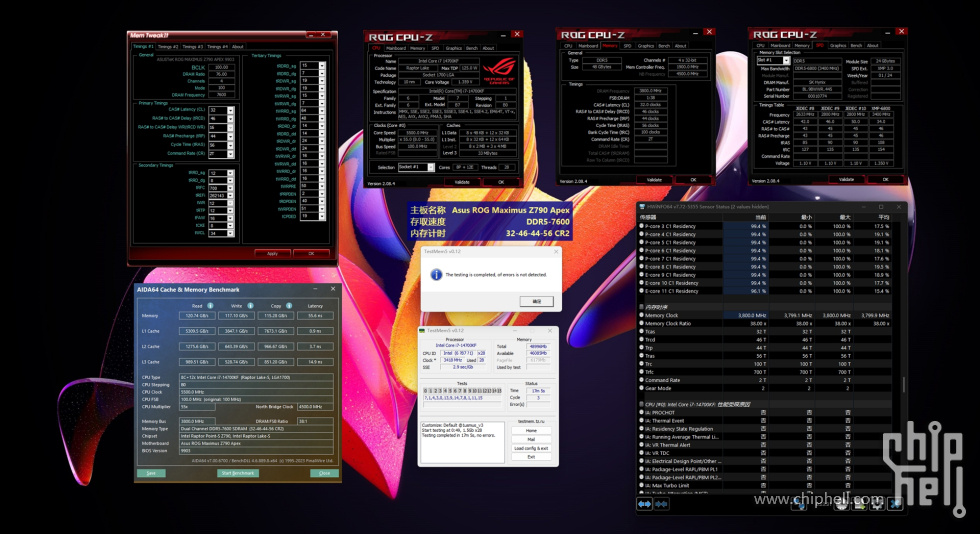The image size is (980, 534).
Task: Click E-core 11 C1 Residency row in HWiNFO
Action: 766,291
